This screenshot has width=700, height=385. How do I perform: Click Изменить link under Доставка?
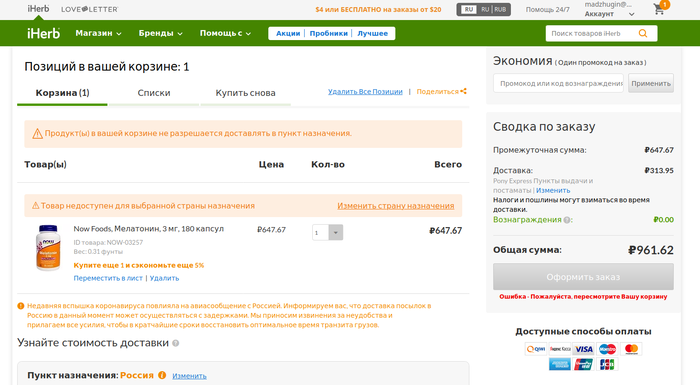553,190
